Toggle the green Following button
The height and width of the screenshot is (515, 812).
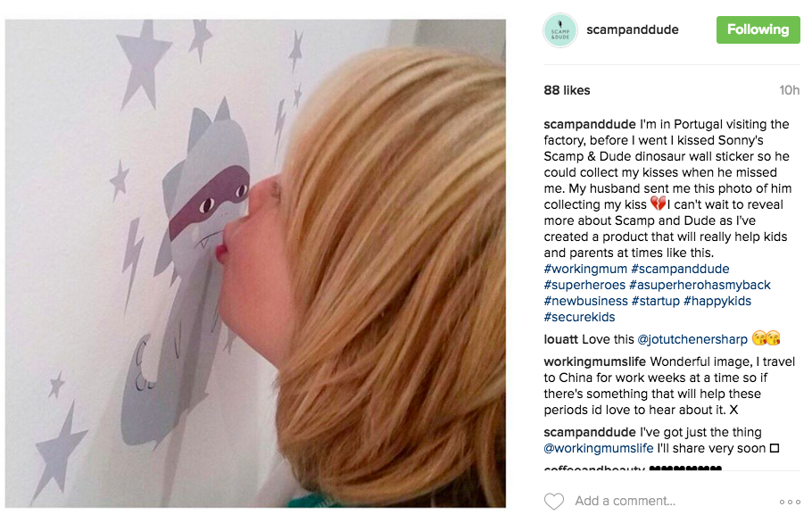pos(758,29)
